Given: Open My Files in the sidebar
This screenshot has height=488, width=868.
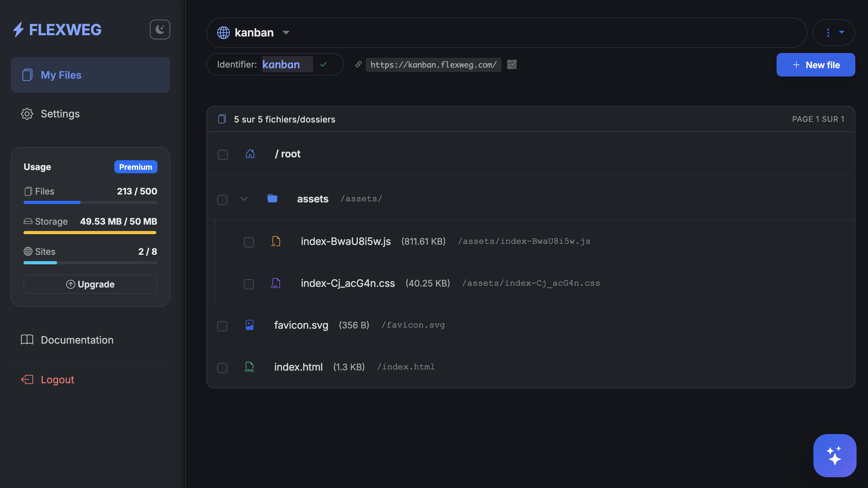Looking at the screenshot, I should point(90,75).
